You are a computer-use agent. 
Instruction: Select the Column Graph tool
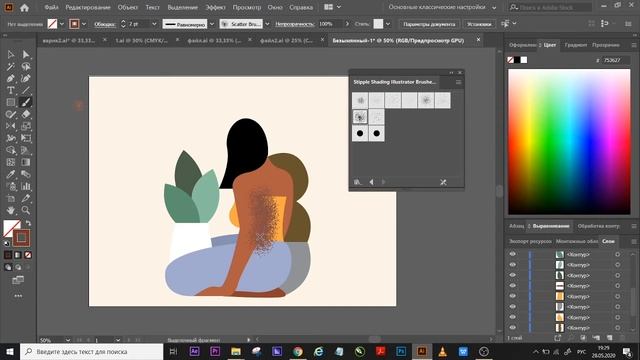pos(26,186)
